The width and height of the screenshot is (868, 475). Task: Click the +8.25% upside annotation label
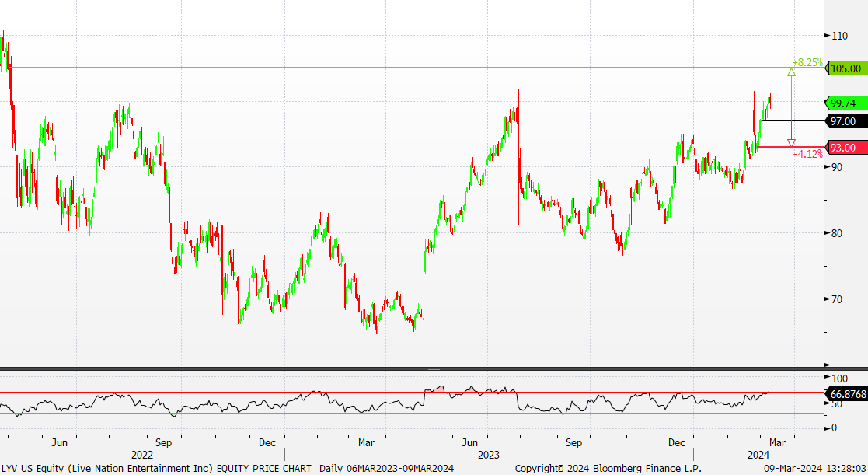pyautogui.click(x=807, y=62)
